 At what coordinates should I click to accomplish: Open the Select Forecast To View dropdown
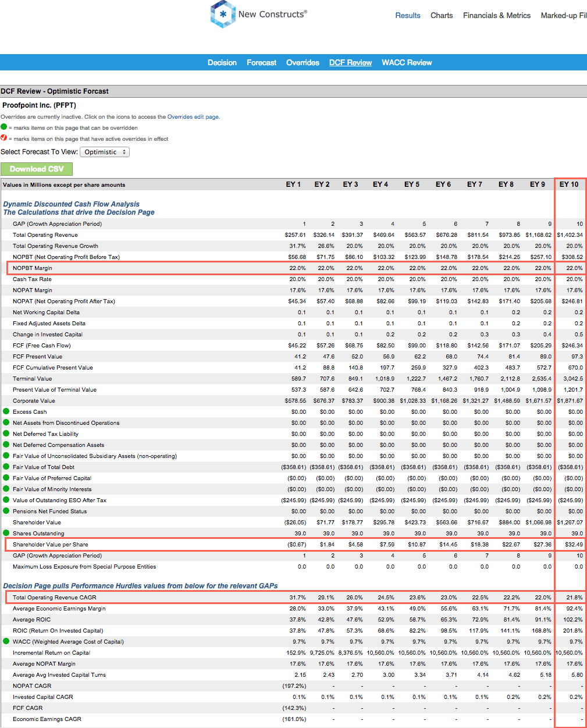(105, 152)
